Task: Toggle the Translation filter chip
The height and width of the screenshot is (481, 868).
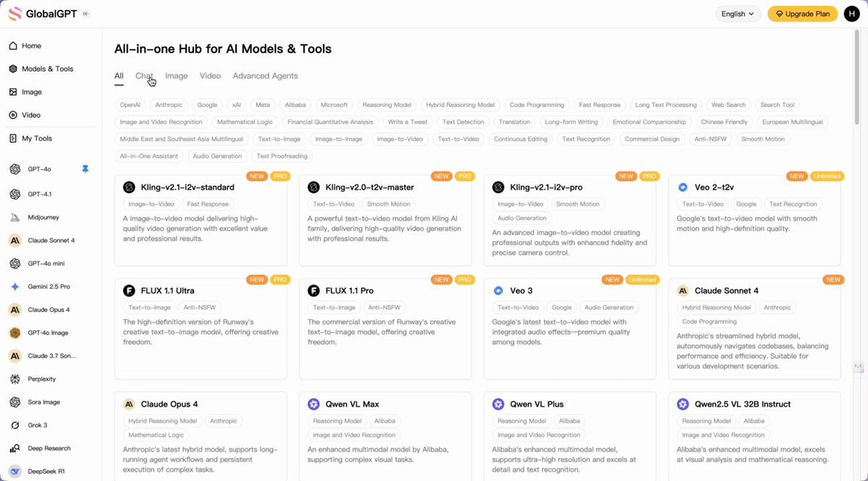Action: 514,122
